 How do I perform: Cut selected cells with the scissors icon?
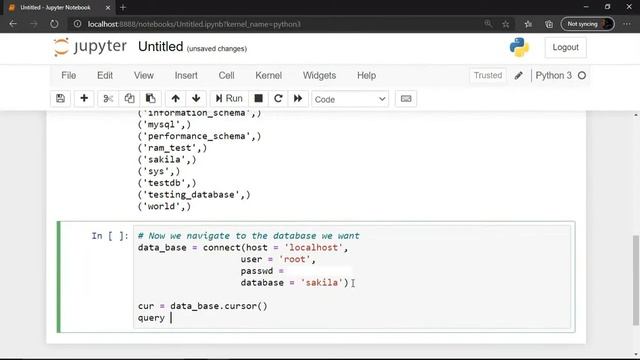(108, 99)
